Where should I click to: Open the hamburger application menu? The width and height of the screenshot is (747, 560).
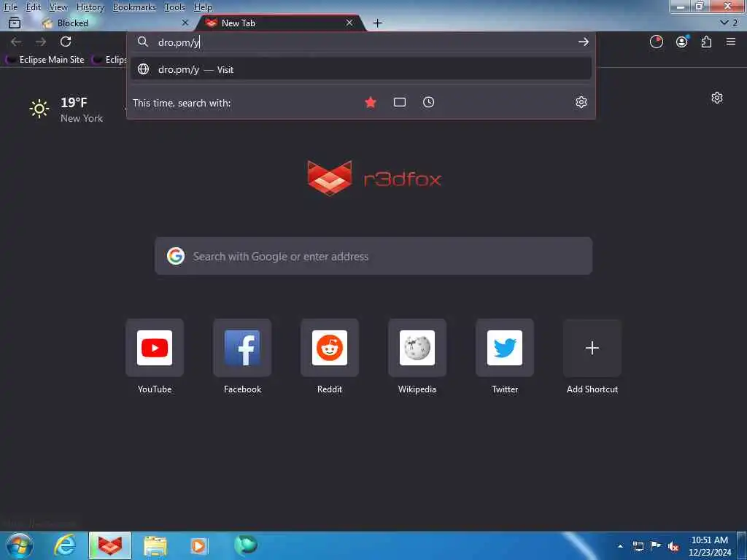[x=731, y=42]
